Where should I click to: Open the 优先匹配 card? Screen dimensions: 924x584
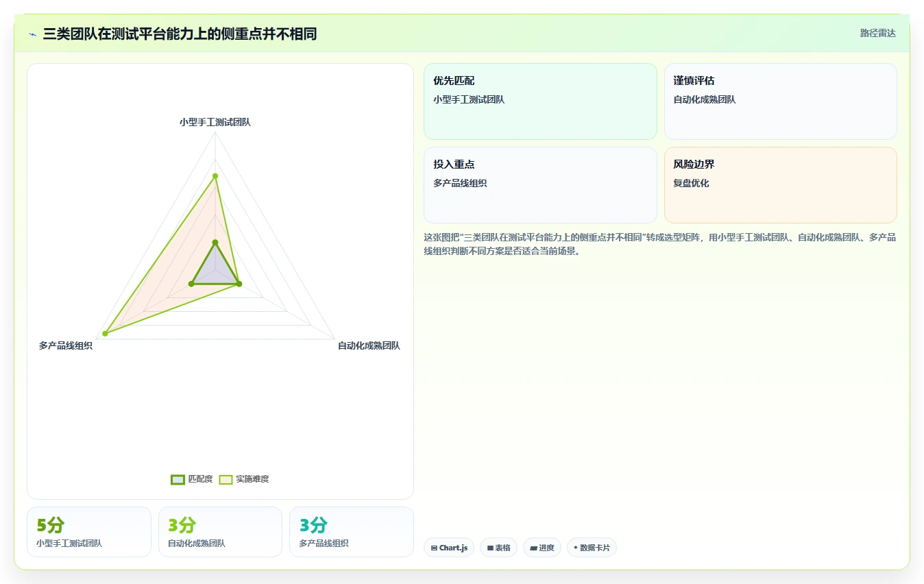(540, 101)
